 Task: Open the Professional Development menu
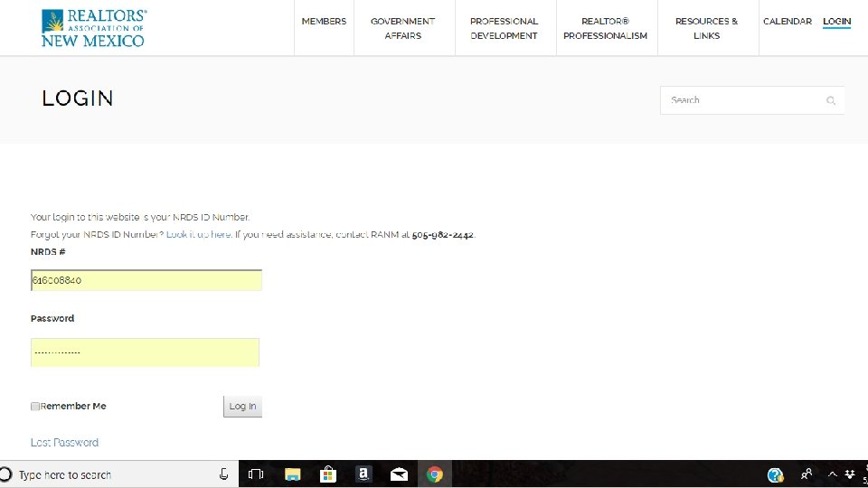pos(504,28)
